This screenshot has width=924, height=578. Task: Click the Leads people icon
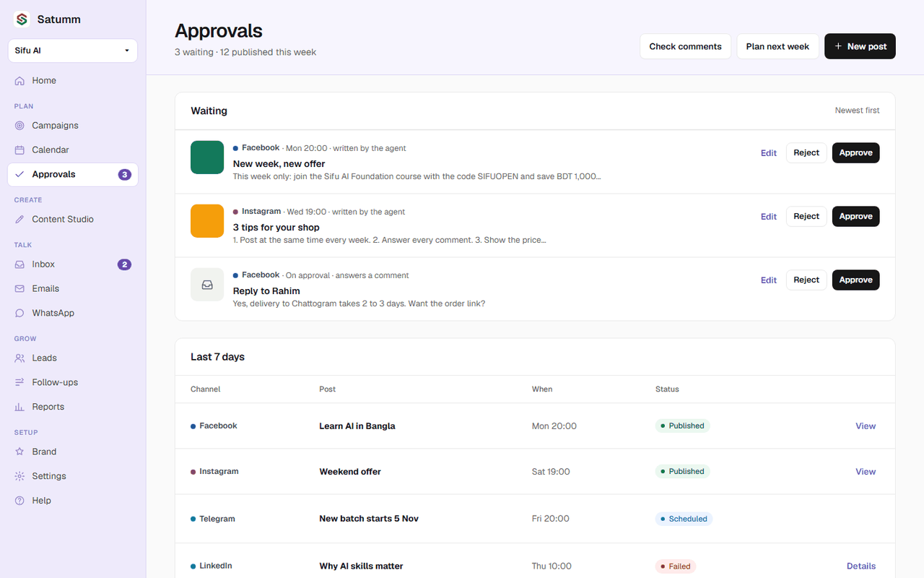[19, 358]
